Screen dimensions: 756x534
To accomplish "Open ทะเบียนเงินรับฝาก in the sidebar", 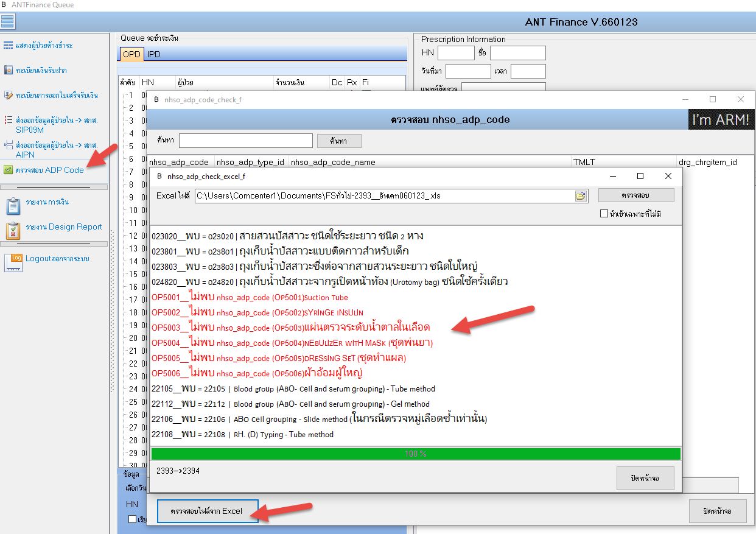I will point(35,71).
